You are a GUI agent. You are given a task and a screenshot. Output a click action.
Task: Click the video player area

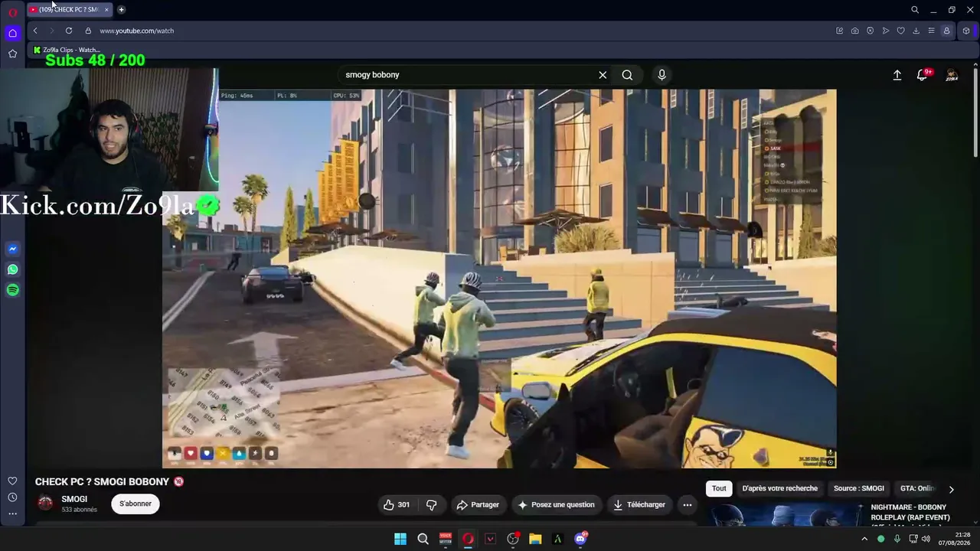[499, 279]
